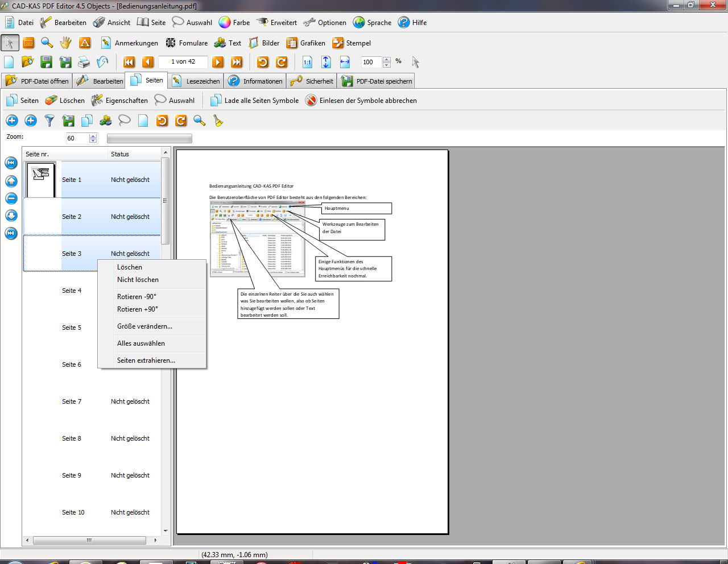The image size is (728, 564).
Task: Click the broom cleanup icon
Action: 218,121
